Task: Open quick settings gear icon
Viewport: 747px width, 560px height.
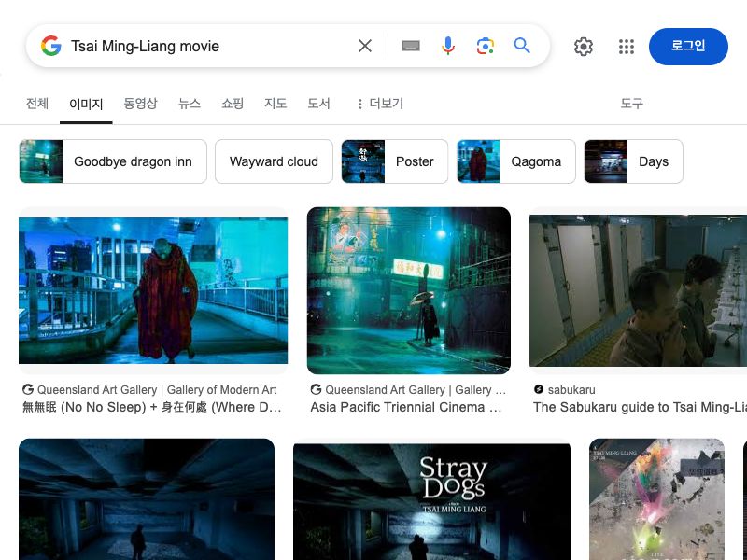Action: (583, 47)
